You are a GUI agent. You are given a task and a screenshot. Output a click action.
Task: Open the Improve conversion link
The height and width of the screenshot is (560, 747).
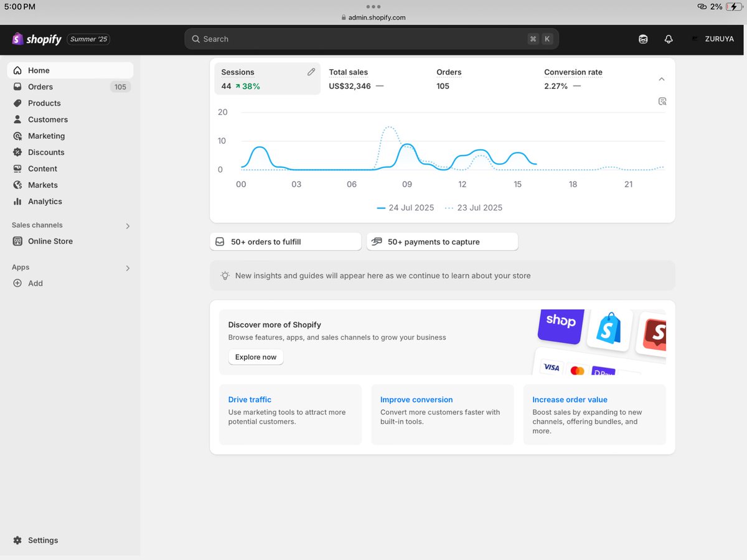pos(416,399)
